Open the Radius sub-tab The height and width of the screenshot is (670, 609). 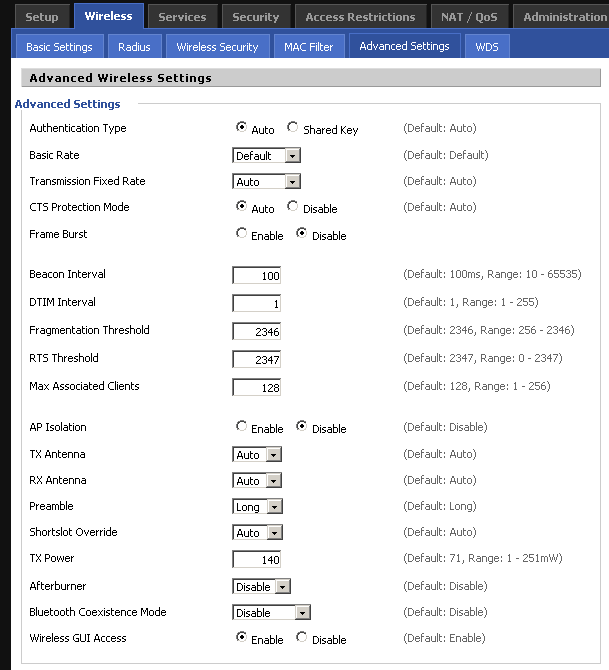(134, 47)
